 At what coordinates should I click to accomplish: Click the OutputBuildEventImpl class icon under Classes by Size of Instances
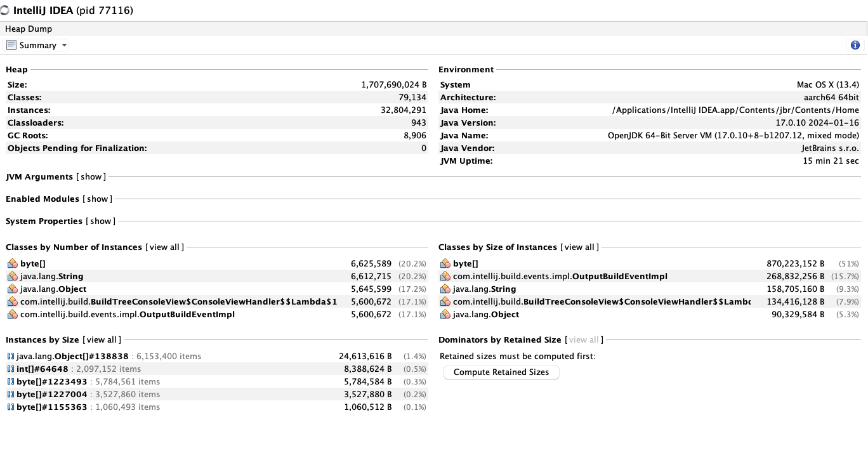tap(445, 277)
